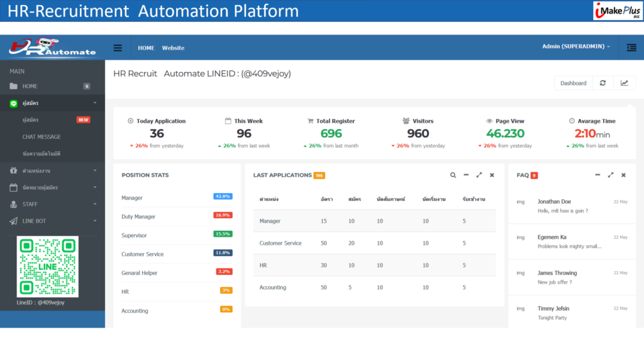Click the Duty Manager 16.9% red badge

[223, 215]
